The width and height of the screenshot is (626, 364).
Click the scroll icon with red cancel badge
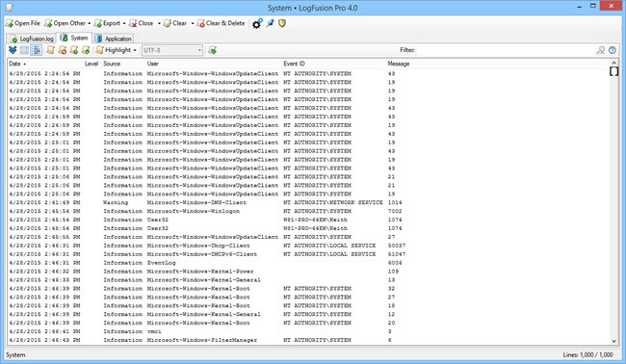coord(63,50)
